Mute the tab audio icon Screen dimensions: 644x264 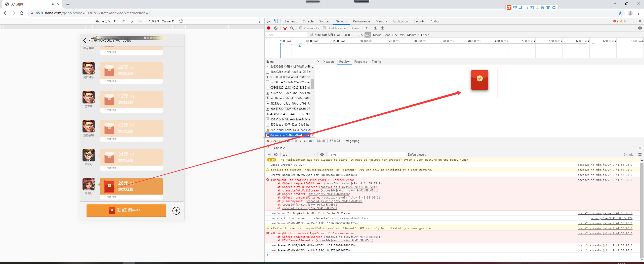[53, 4]
